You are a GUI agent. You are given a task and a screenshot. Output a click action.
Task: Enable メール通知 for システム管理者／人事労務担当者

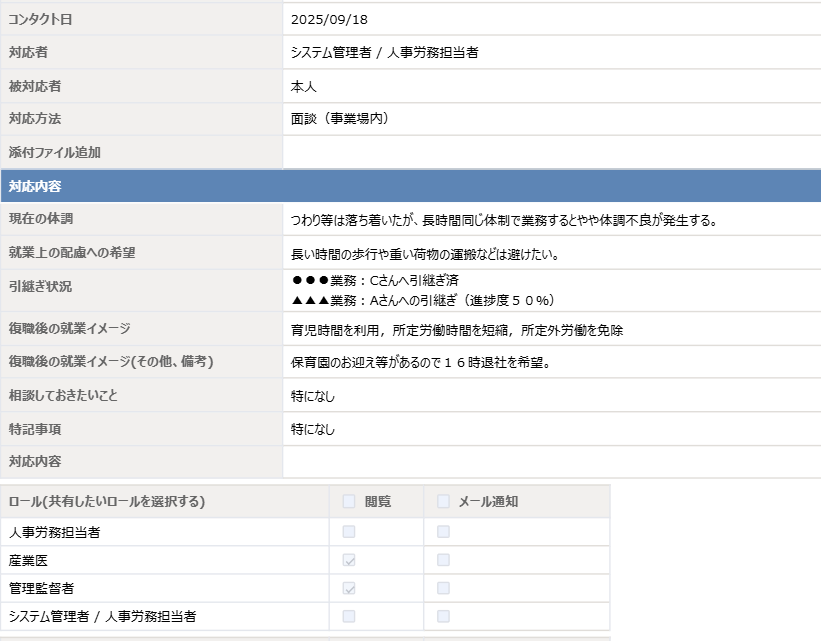point(443,616)
